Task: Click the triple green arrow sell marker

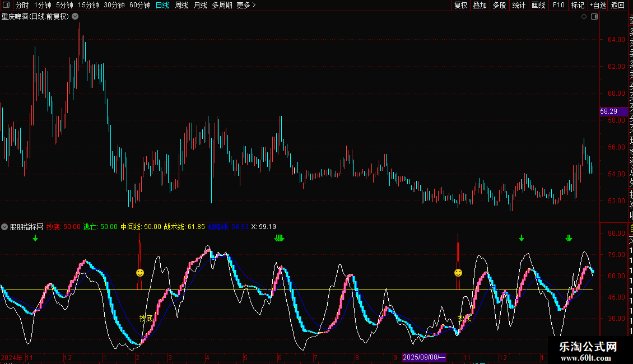Action: [x=279, y=239]
